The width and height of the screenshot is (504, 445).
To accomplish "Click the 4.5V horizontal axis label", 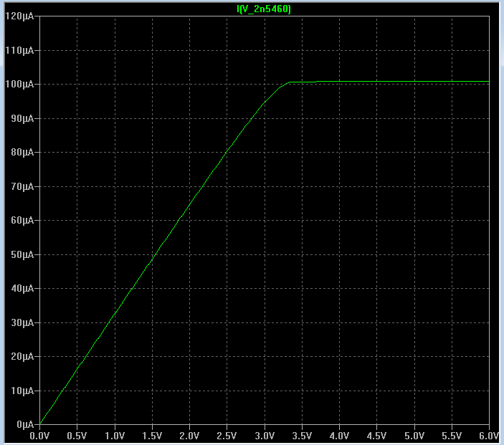I will tap(376, 436).
